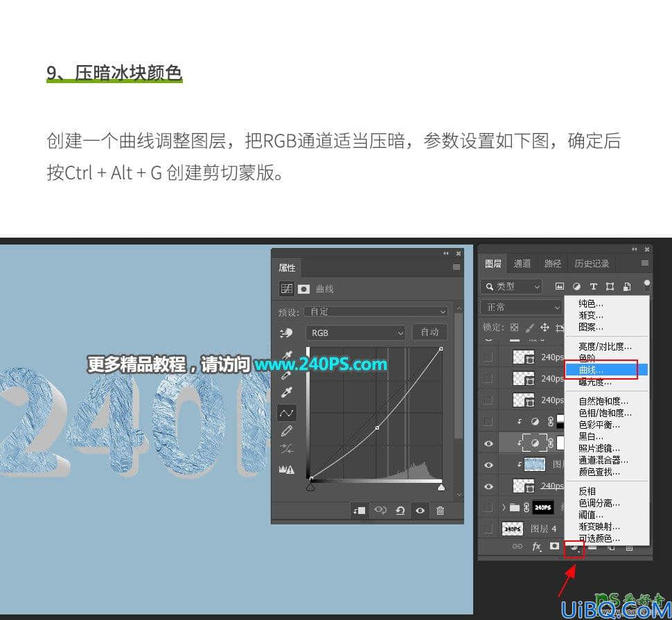The image size is (672, 620).
Task: Open the Properties panel flyout menu
Action: [457, 267]
